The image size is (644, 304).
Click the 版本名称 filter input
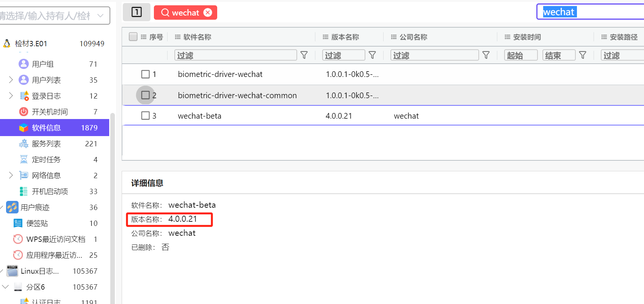(x=344, y=55)
